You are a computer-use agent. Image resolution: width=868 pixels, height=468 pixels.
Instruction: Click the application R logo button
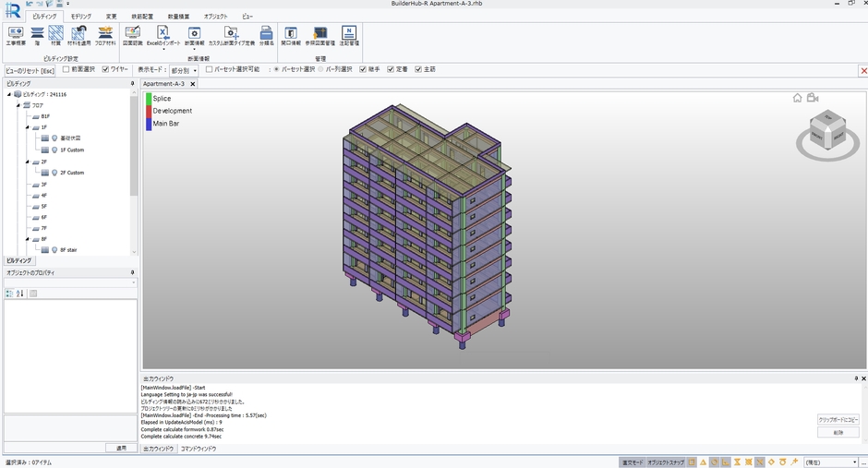(x=12, y=10)
